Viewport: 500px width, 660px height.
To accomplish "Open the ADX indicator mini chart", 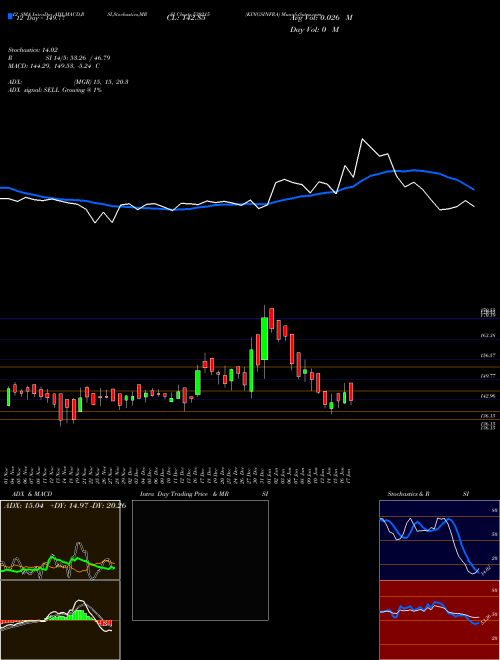I will pos(60,540).
